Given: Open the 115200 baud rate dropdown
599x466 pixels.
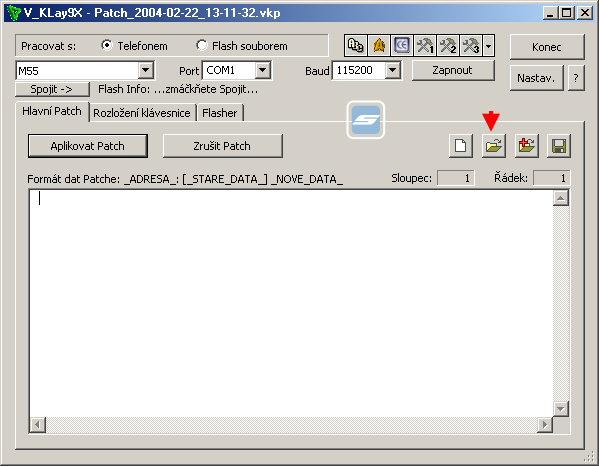Looking at the screenshot, I should tap(392, 70).
